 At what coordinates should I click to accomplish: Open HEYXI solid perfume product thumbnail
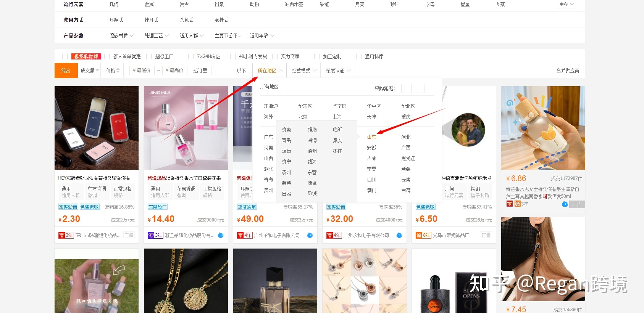point(97,128)
